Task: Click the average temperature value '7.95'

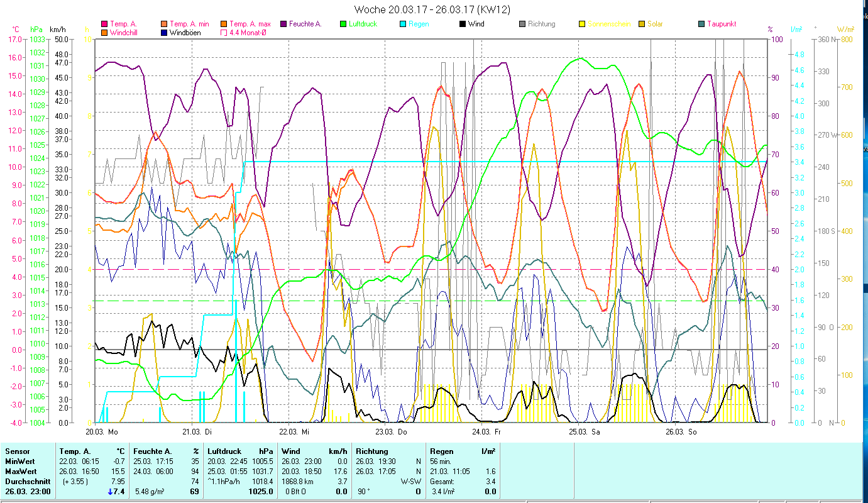Action: [x=119, y=481]
